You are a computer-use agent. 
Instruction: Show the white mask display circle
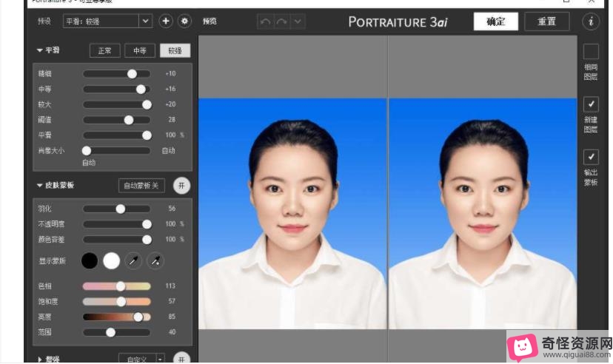tap(111, 260)
